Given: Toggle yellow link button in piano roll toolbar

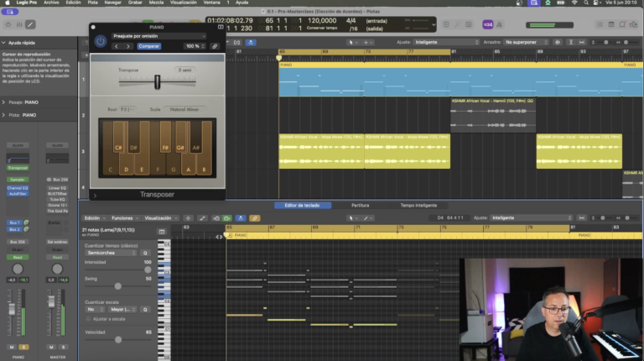Looking at the screenshot, I should pos(255,218).
